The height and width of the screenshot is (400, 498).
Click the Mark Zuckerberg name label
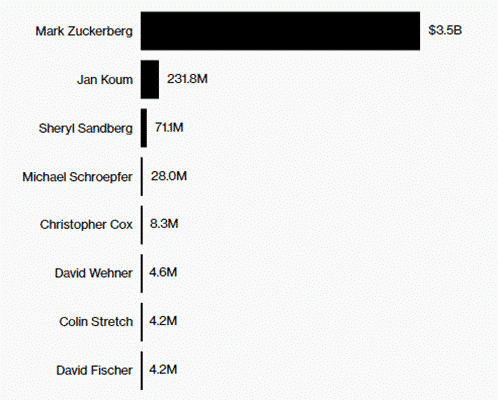point(84,32)
